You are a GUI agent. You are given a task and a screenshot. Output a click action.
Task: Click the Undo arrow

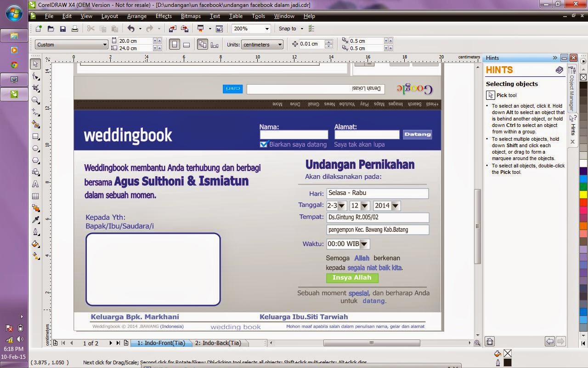tap(131, 29)
